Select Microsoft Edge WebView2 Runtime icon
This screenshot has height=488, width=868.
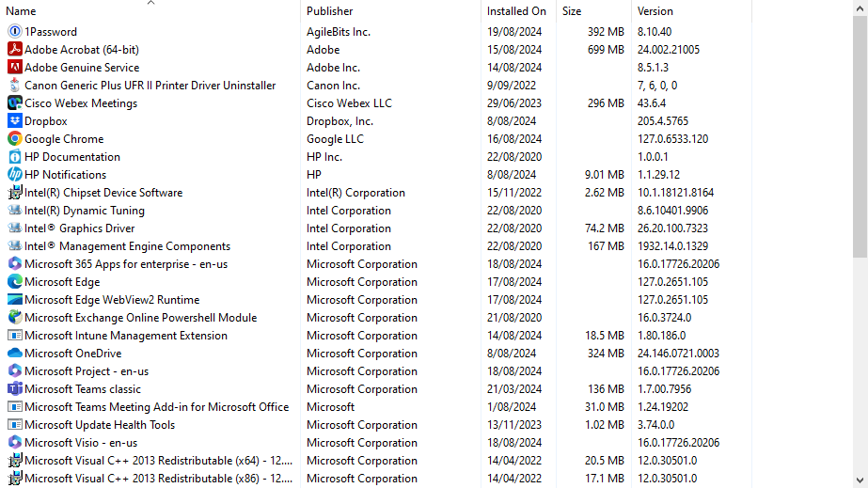(14, 299)
